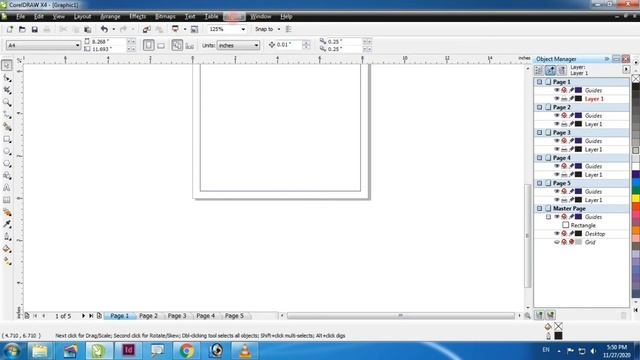Select the Interactive Fill tool
640x360 pixels.
point(7,261)
